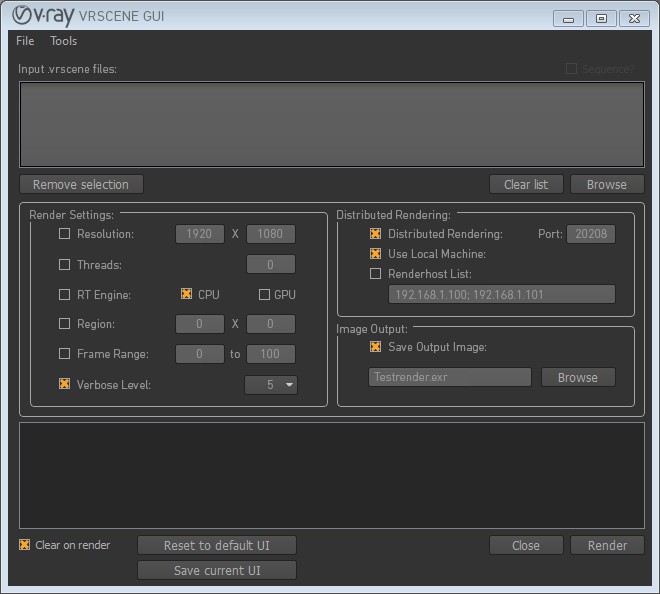The height and width of the screenshot is (594, 660).
Task: Click the resolution height field 1080
Action: 271,234
